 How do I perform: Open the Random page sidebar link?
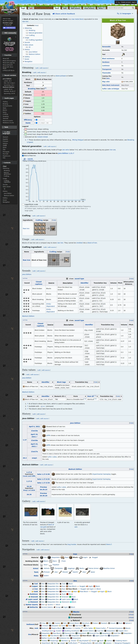(x=8, y=23)
